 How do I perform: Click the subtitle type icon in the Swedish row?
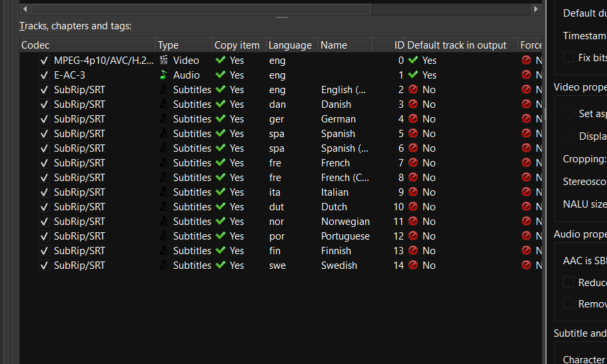[x=164, y=266]
